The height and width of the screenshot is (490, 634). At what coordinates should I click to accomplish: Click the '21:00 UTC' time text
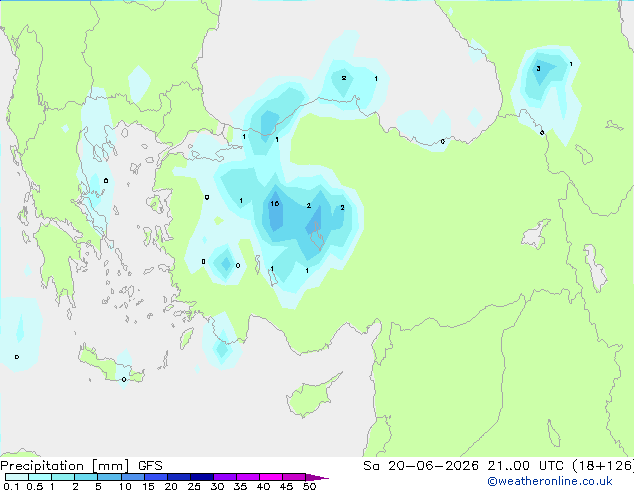(525, 466)
